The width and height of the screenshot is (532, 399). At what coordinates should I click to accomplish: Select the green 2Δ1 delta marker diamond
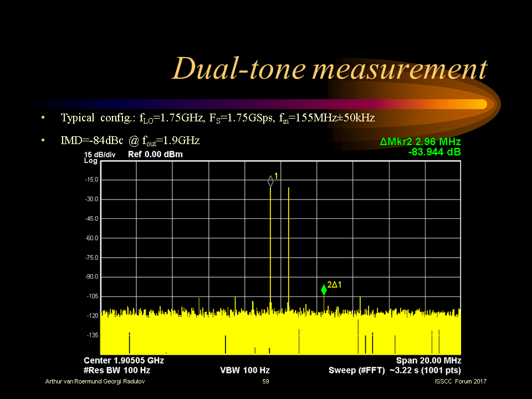click(x=324, y=290)
